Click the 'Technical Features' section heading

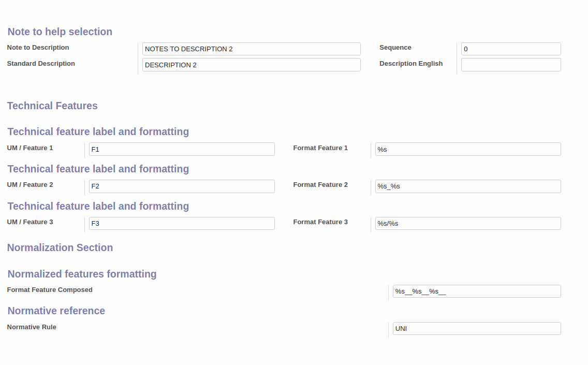[x=52, y=106]
